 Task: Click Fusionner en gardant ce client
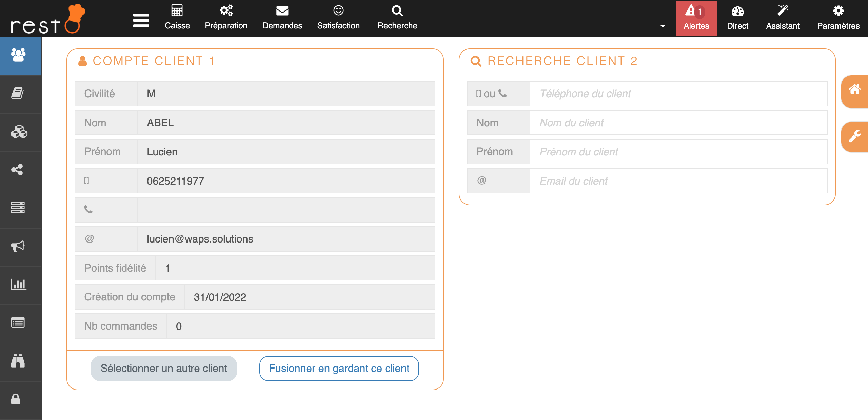pyautogui.click(x=339, y=368)
